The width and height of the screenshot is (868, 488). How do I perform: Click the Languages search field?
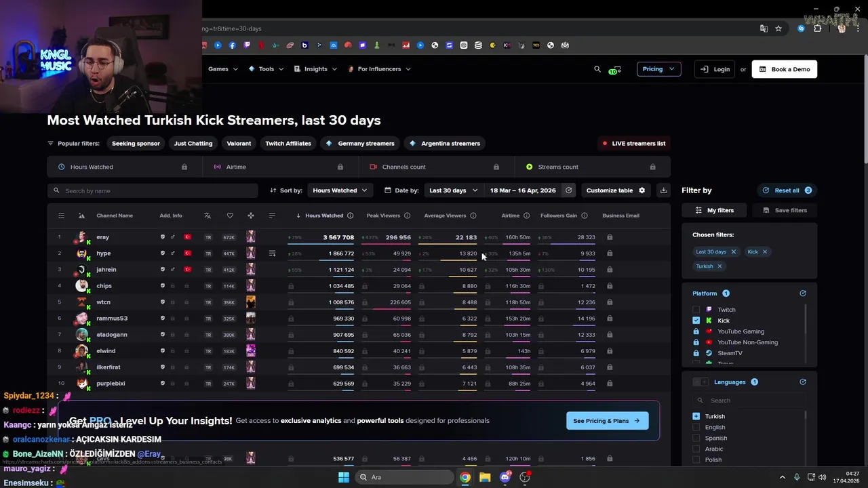tap(749, 401)
